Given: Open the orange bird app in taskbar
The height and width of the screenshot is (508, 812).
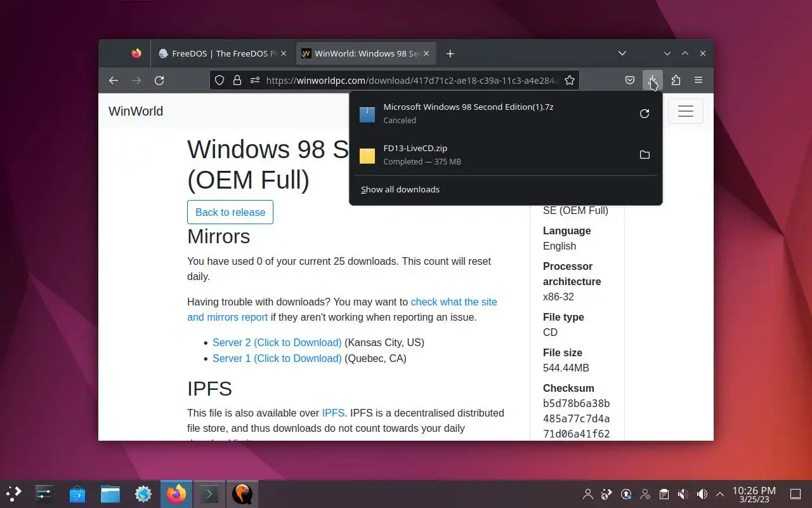Looking at the screenshot, I should pos(242,493).
